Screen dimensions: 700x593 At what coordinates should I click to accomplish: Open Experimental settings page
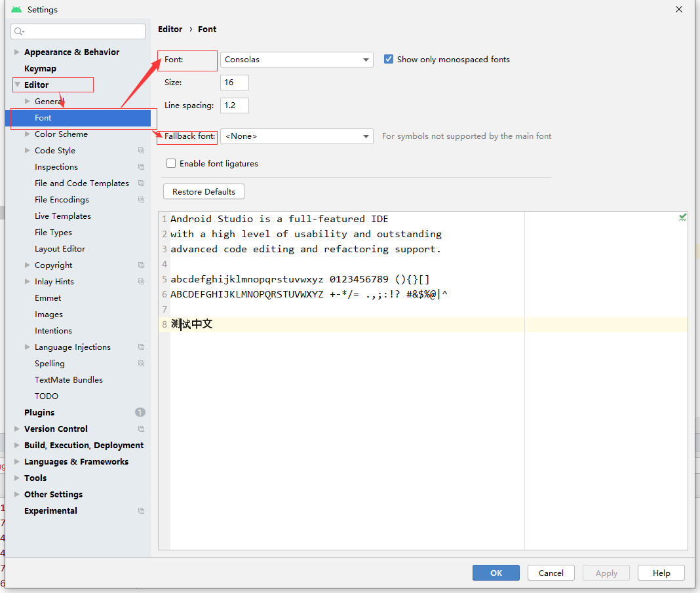coord(50,511)
